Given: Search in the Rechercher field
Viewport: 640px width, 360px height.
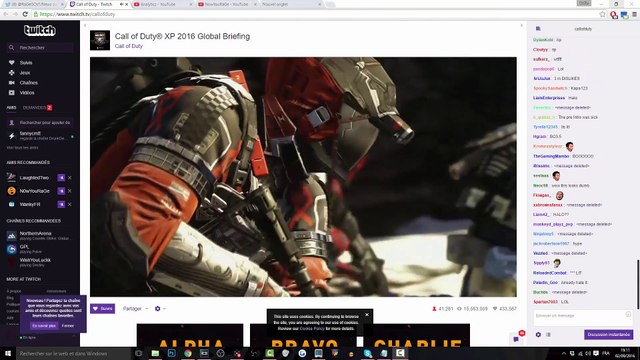Looking at the screenshot, I should (40, 48).
